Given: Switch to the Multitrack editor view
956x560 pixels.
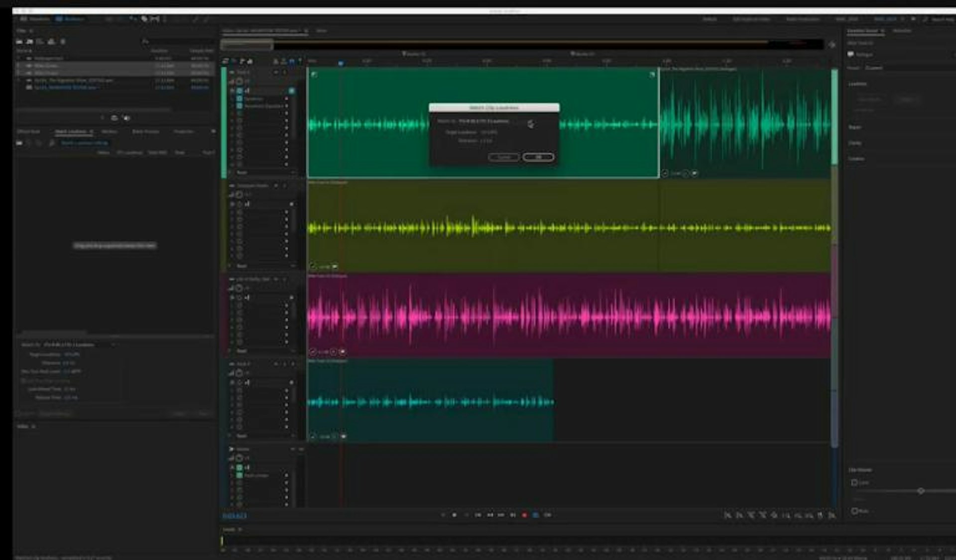Looking at the screenshot, I should tap(70, 19).
